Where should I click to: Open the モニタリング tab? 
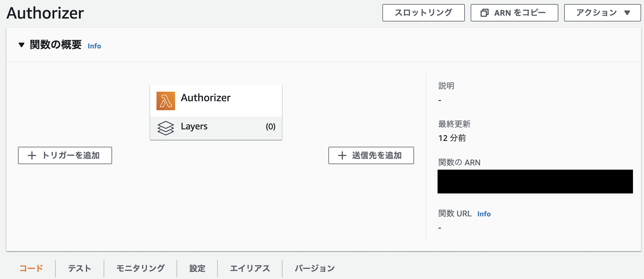point(140,268)
